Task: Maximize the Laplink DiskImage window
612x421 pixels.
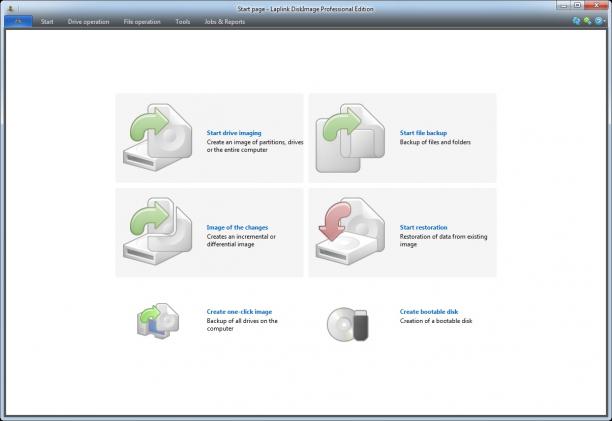Action: click(x=578, y=5)
